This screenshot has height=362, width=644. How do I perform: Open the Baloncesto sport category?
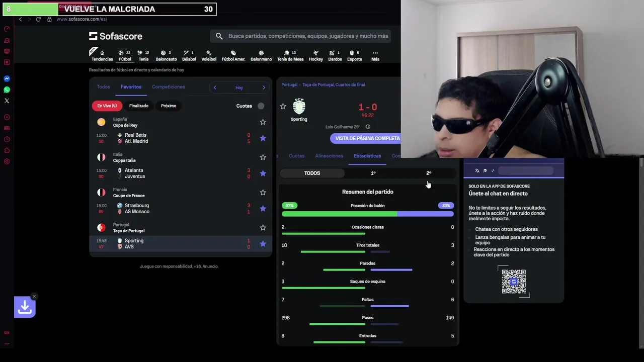pos(166,55)
